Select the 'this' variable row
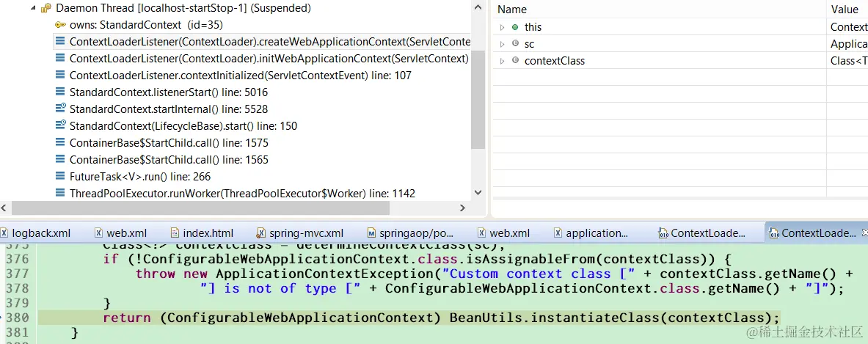 680,27
